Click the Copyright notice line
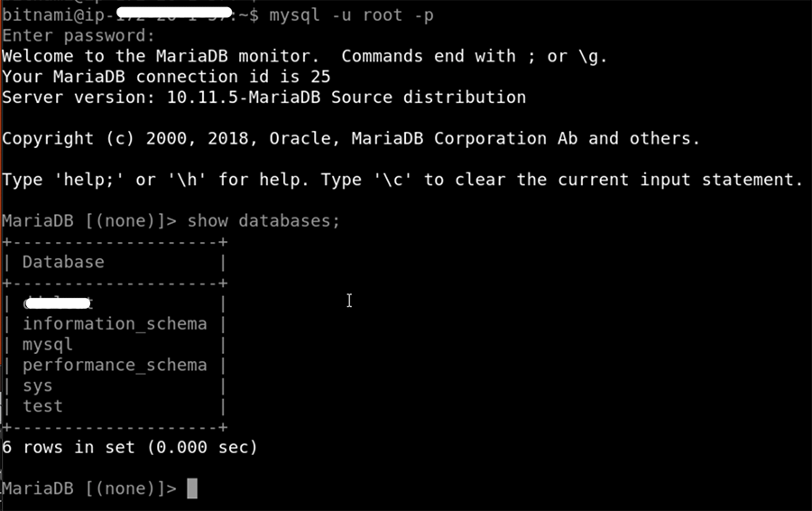Viewport: 812px width, 511px height. [x=351, y=139]
